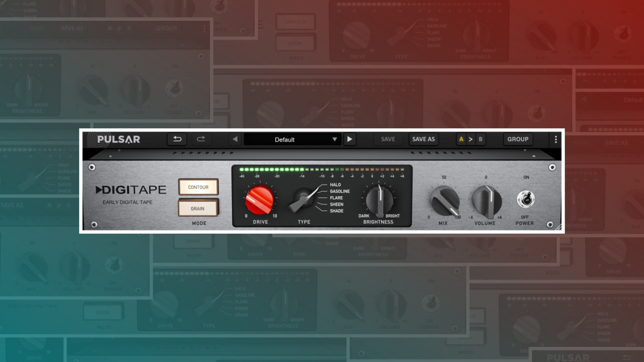This screenshot has width=644, height=362.
Task: Click the TYPE selector lever
Action: pyautogui.click(x=304, y=199)
